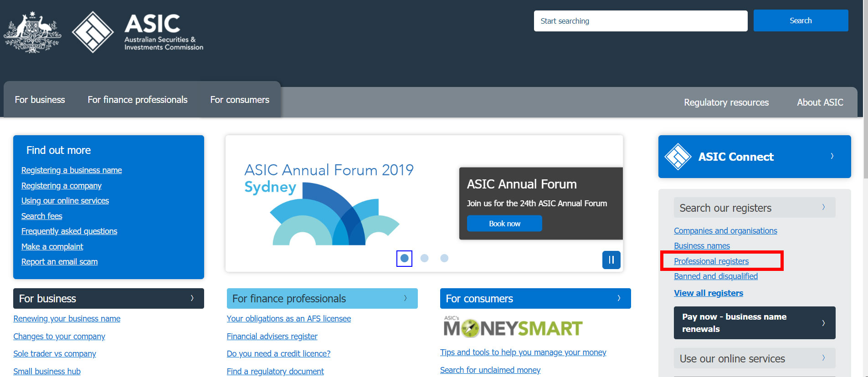Open the MoneySmart logo link
This screenshot has height=377, width=868.
click(513, 326)
